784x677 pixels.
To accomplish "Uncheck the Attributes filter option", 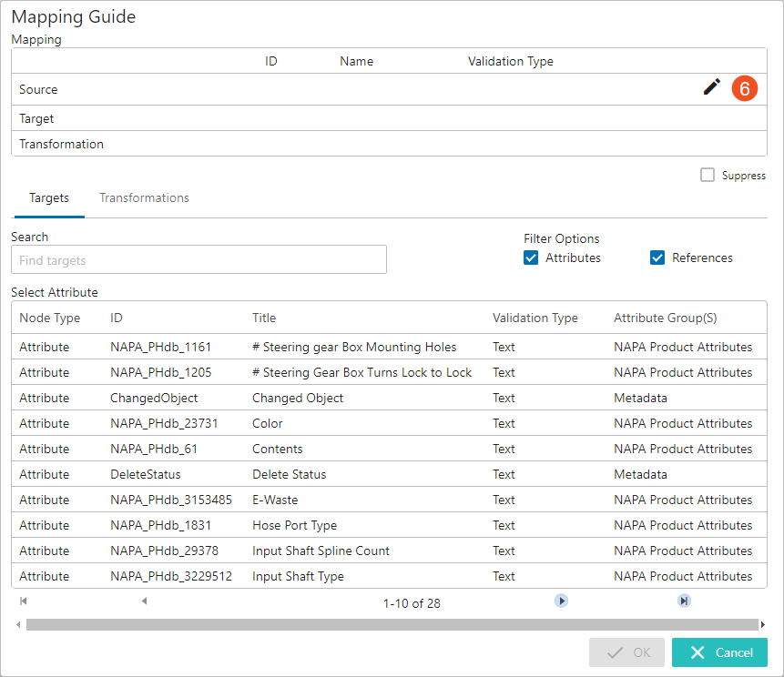I will (x=531, y=258).
